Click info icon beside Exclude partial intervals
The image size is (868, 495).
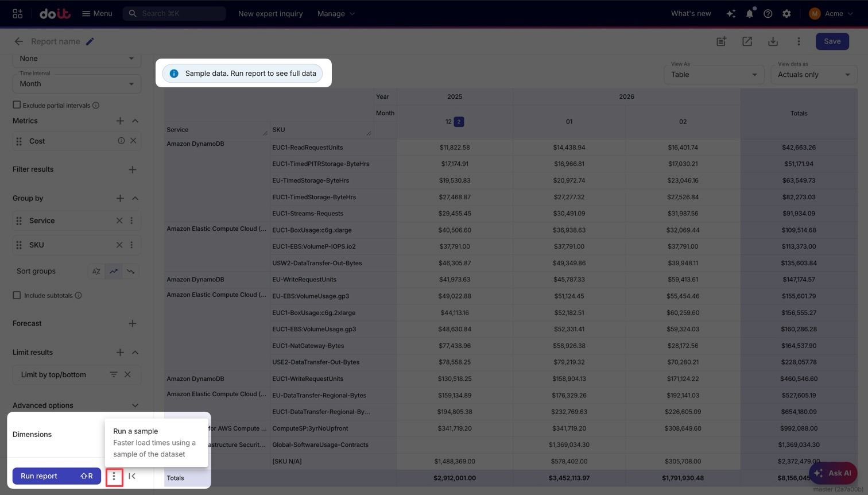pyautogui.click(x=96, y=105)
